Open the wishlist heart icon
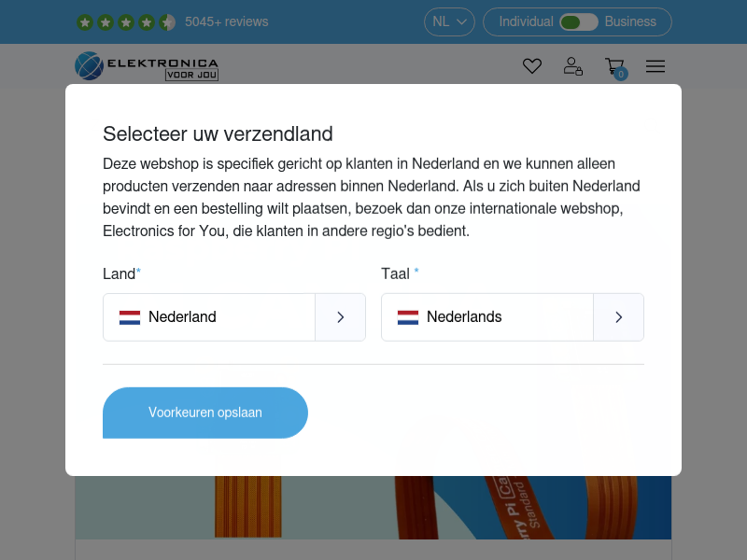 tap(531, 65)
